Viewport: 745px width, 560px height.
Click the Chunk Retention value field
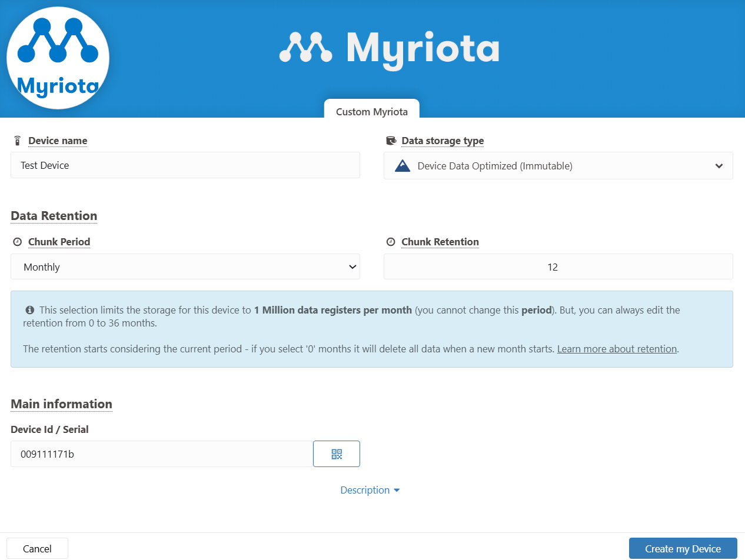(x=558, y=267)
